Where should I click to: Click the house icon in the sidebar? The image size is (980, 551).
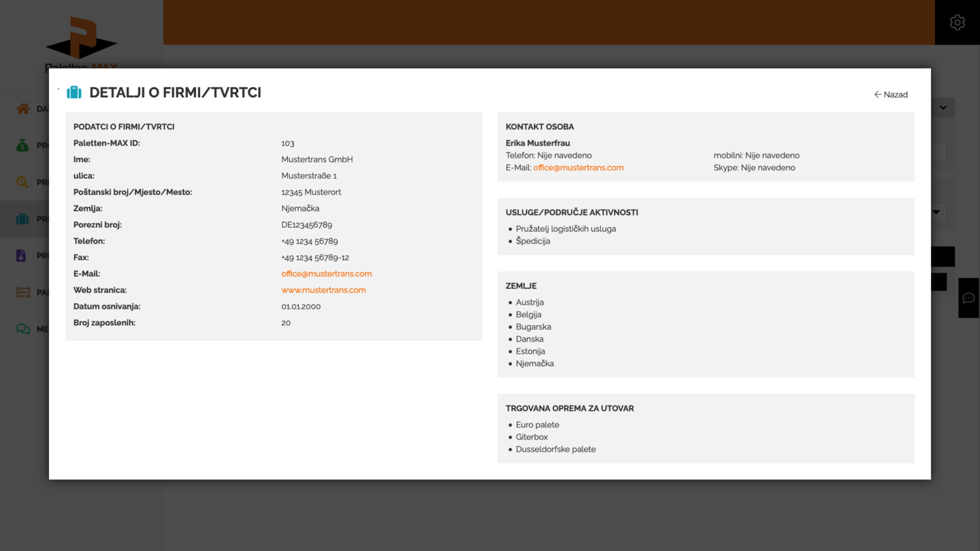coord(23,109)
